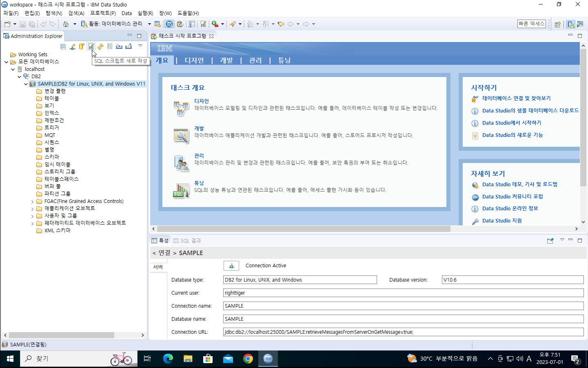The image size is (588, 368).
Task: Click the new database icon in the explorer toolbar
Action: [x=82, y=46]
